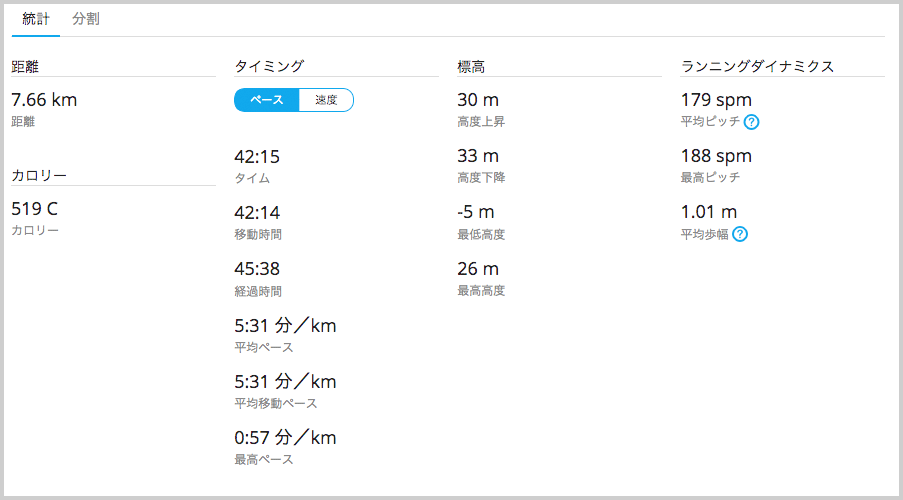Click the ランニングダイナミクス section heading
Viewport: 903px width, 500px height.
coord(757,66)
